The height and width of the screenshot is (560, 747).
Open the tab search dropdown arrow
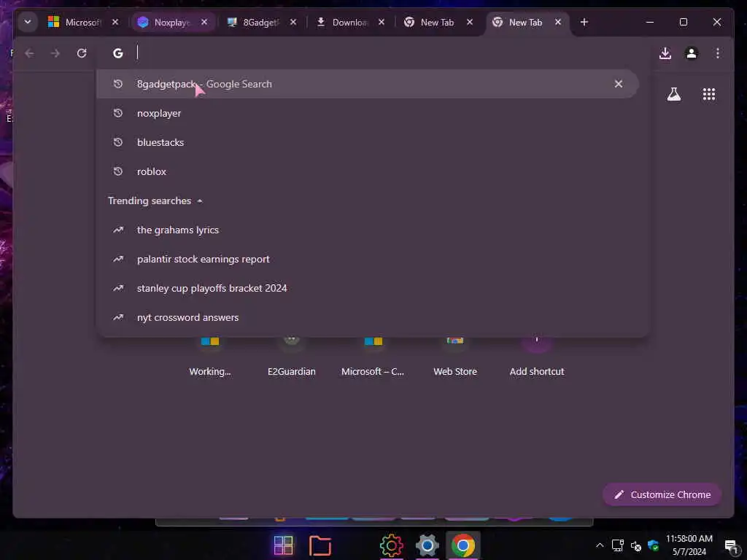tap(28, 22)
